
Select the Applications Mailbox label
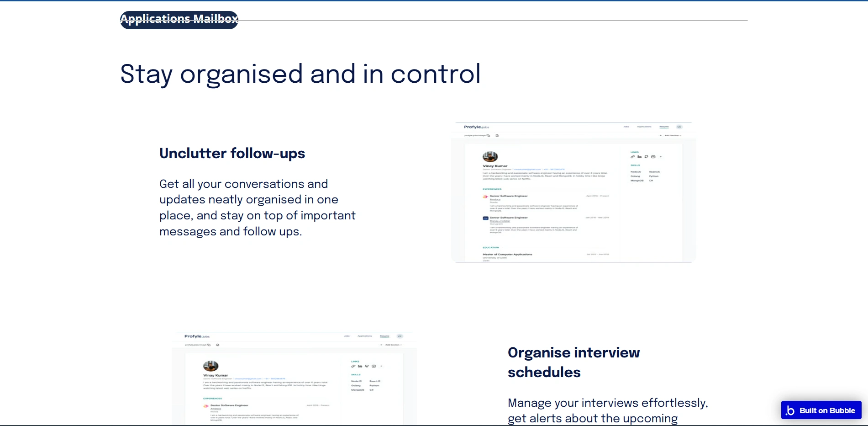coord(179,19)
